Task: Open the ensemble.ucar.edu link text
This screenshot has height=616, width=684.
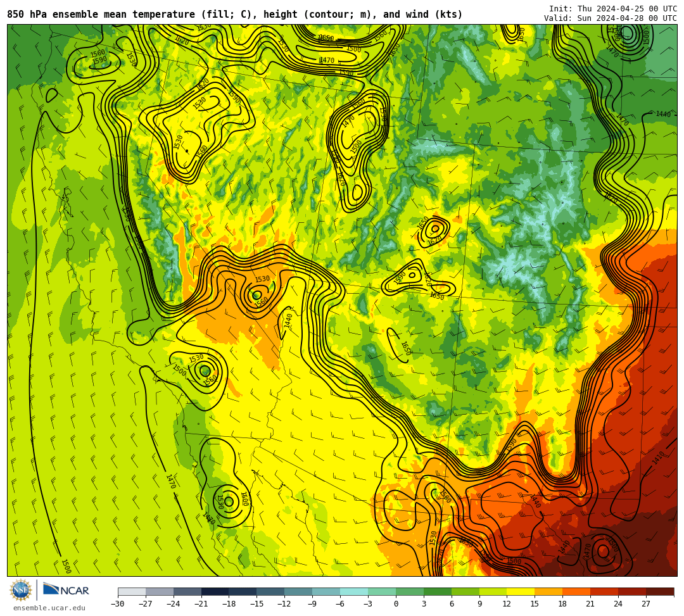Action: 49,608
